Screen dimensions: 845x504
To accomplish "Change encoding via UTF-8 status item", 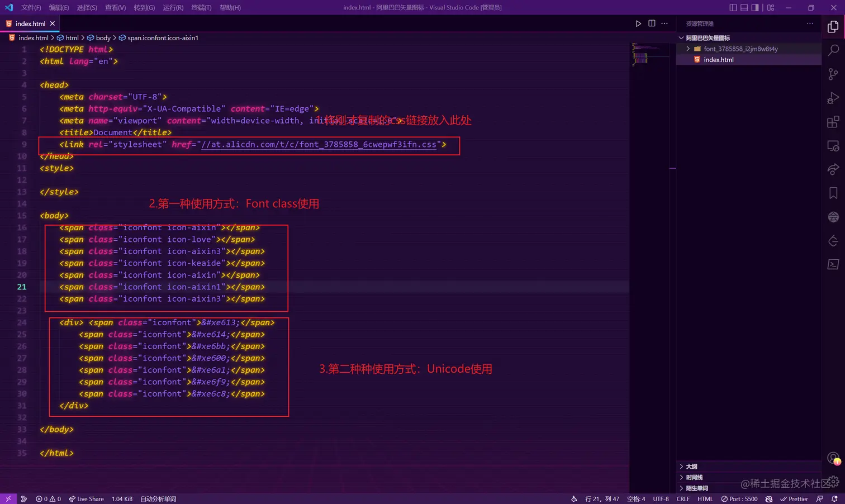I will click(661, 498).
